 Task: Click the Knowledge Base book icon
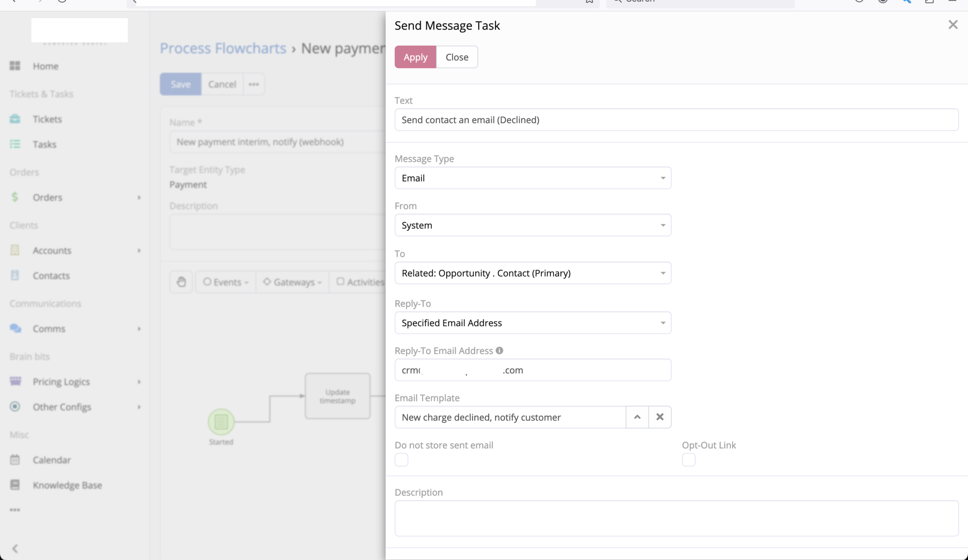15,485
